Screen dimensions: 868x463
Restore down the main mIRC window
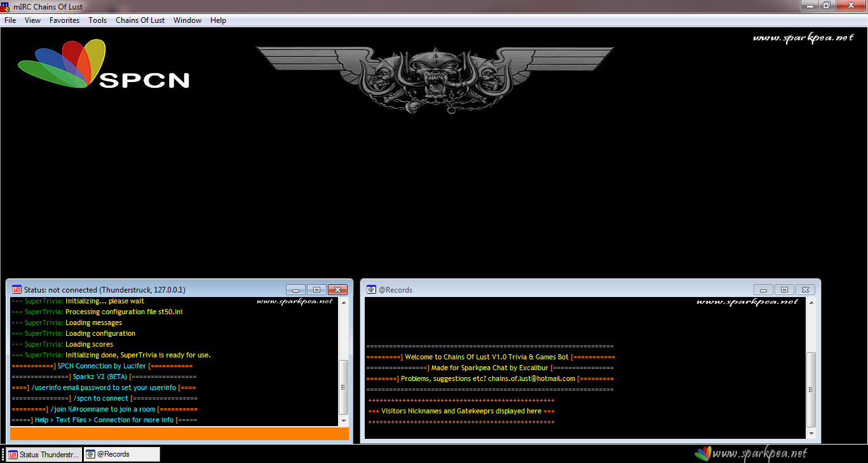coord(826,5)
